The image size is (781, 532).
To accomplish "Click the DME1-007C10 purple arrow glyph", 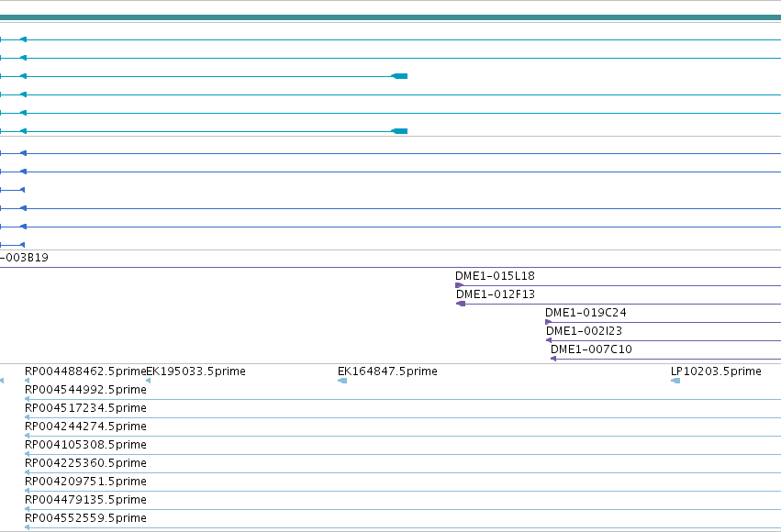I will click(553, 359).
